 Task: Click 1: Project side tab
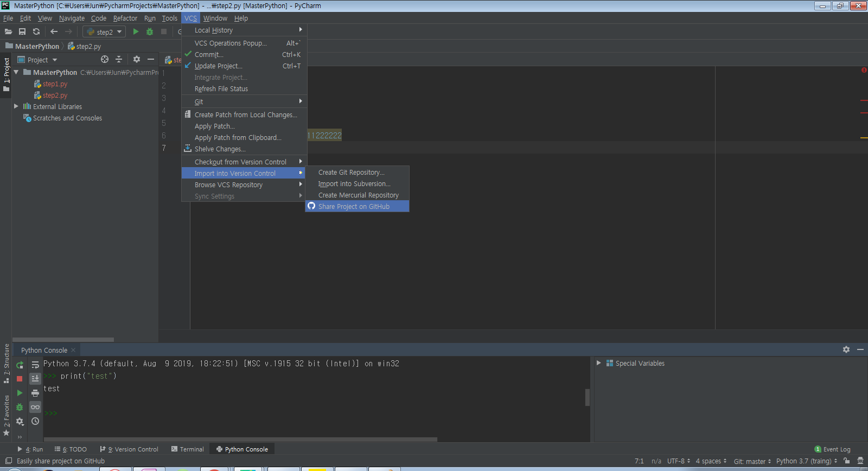tap(7, 74)
